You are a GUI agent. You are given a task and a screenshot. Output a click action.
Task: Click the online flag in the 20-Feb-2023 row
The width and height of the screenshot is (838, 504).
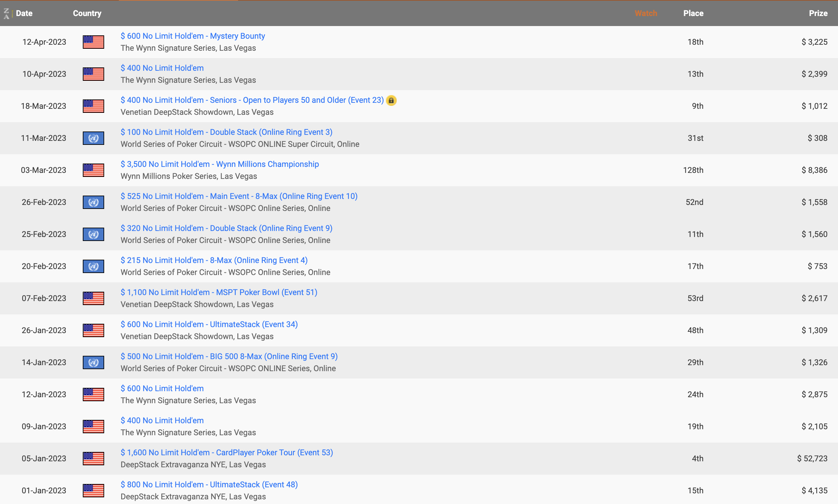coord(93,266)
